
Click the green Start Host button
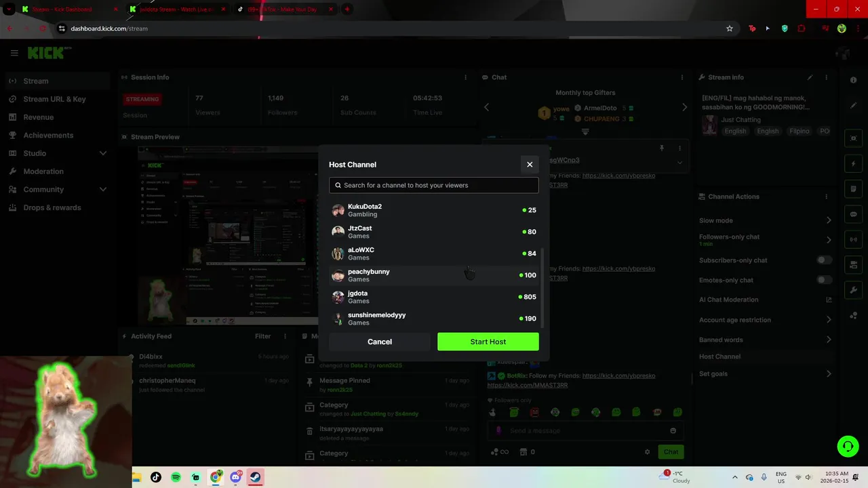click(x=488, y=342)
